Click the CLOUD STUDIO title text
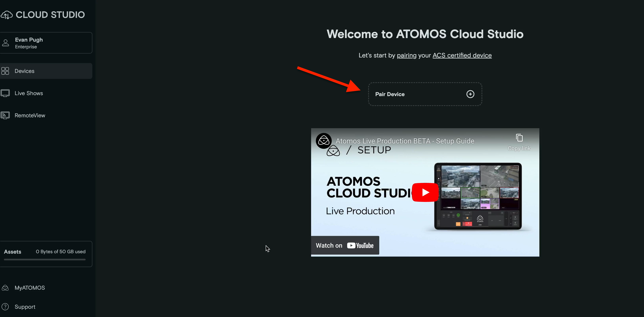The width and height of the screenshot is (644, 317). click(50, 15)
